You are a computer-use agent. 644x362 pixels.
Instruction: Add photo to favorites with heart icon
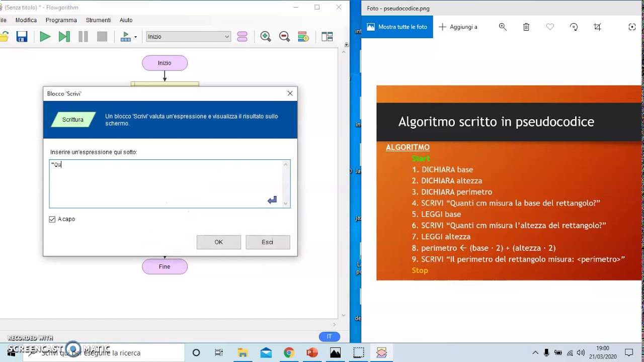[x=550, y=27]
